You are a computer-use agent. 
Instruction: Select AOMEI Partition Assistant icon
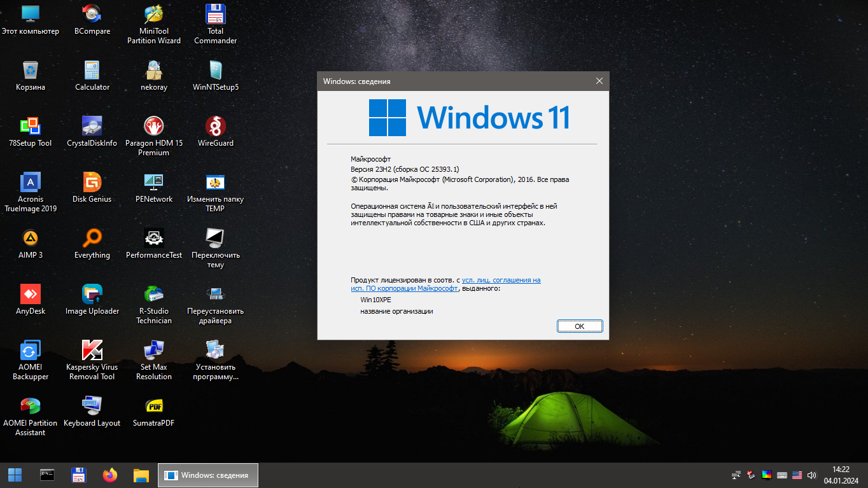click(30, 417)
